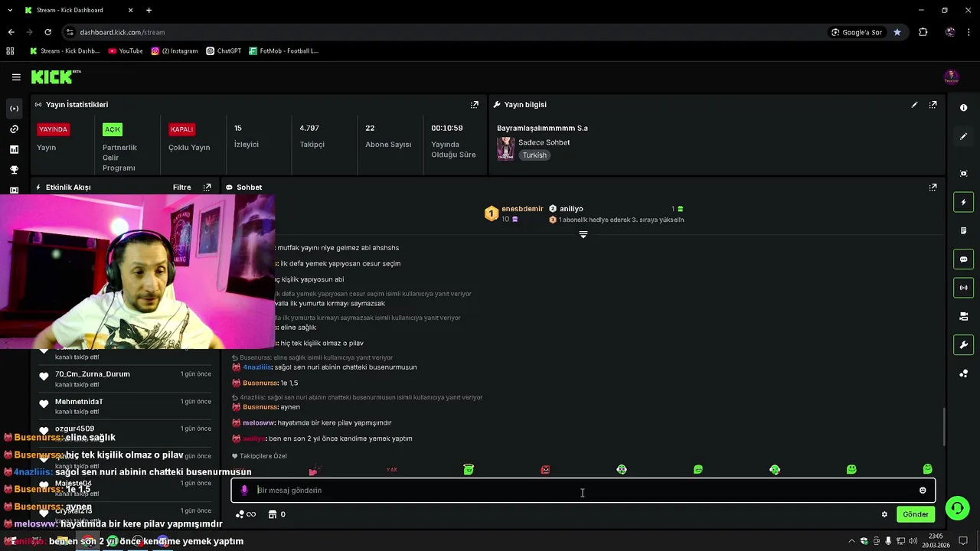The image size is (980, 551).
Task: Open YouTube bookmark
Action: [x=126, y=51]
